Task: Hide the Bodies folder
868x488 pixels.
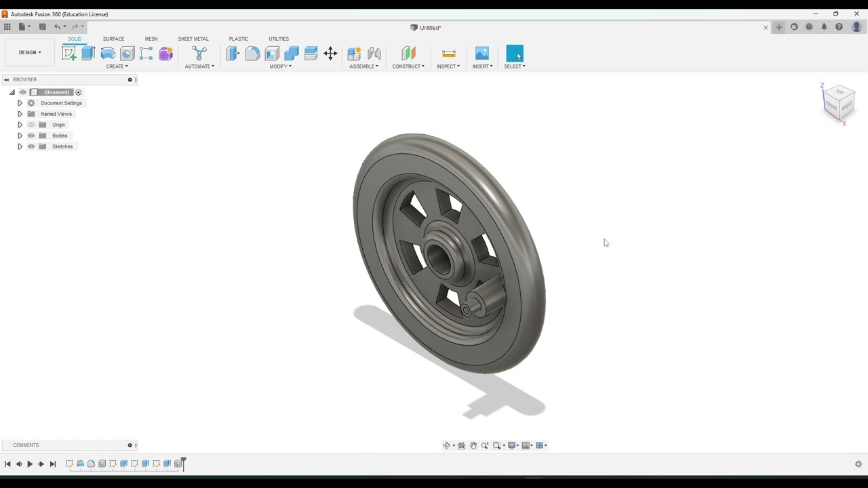Action: click(x=31, y=136)
